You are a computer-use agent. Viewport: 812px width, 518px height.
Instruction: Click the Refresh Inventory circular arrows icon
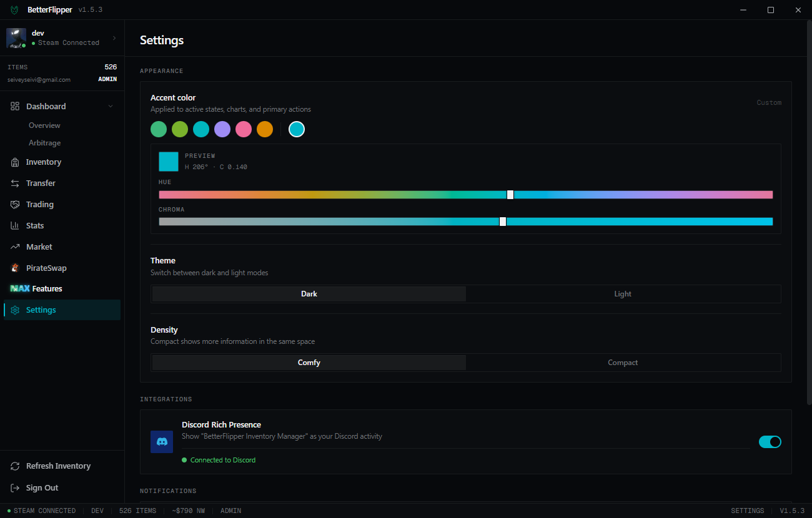pyautogui.click(x=15, y=466)
